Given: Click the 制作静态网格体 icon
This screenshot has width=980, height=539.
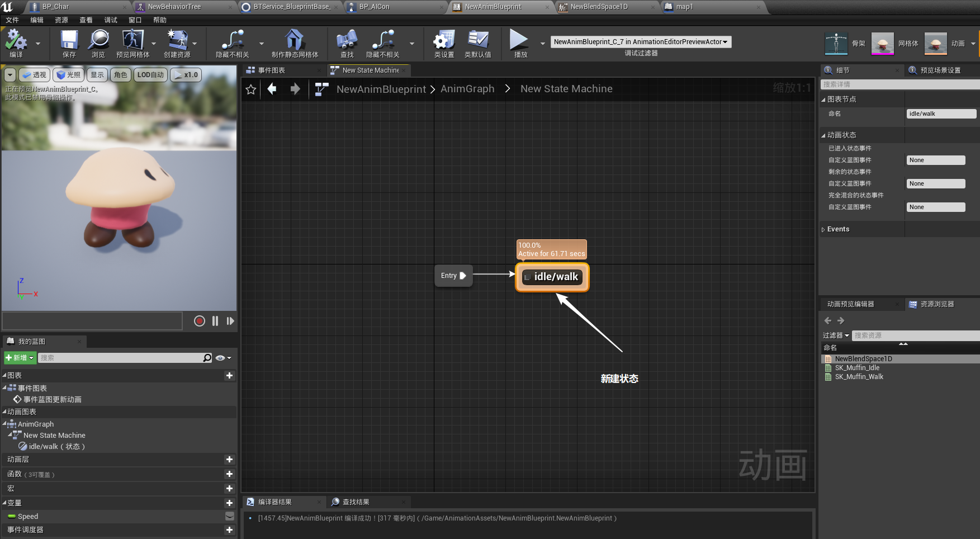Looking at the screenshot, I should (295, 44).
